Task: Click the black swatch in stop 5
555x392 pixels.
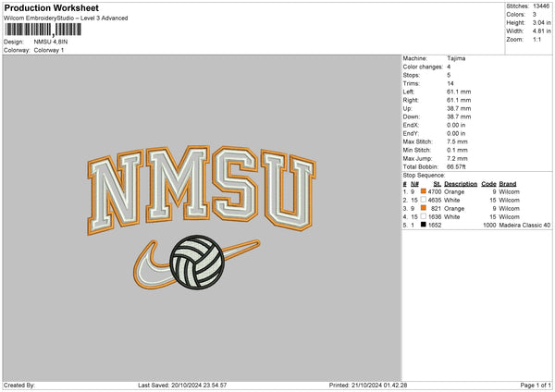Action: [x=423, y=225]
